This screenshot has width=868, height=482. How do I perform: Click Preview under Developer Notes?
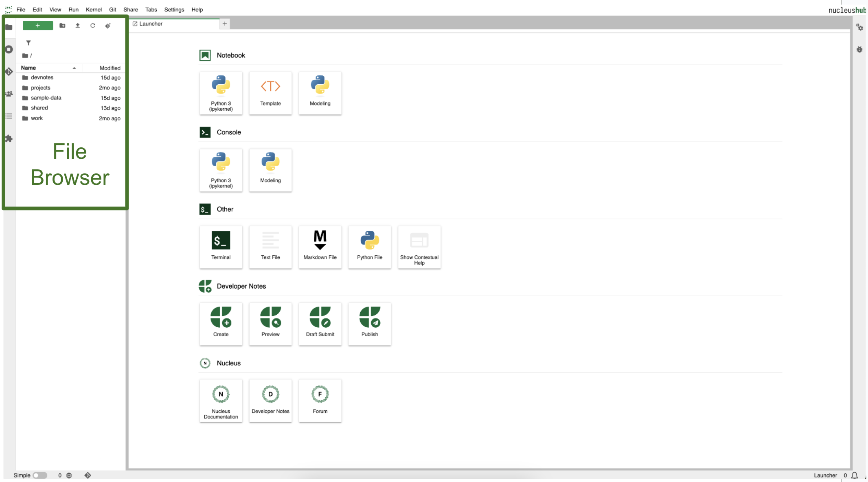(270, 324)
